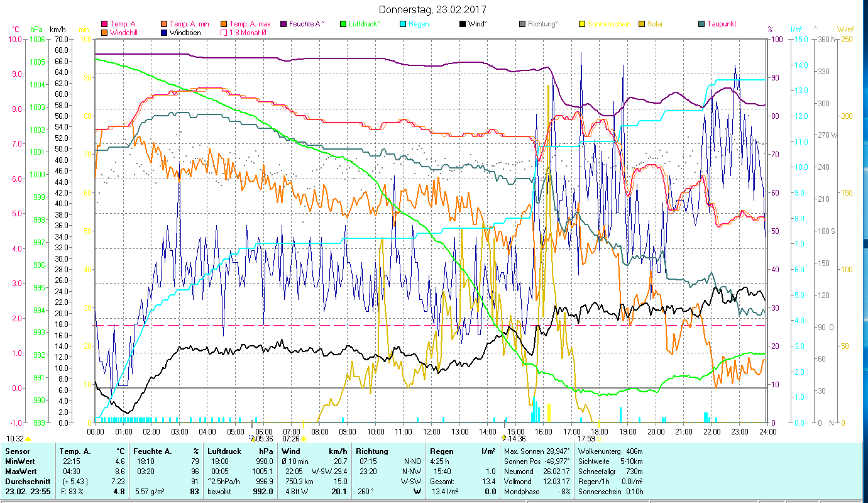Click the cyan Regen legend swatch

tap(403, 24)
